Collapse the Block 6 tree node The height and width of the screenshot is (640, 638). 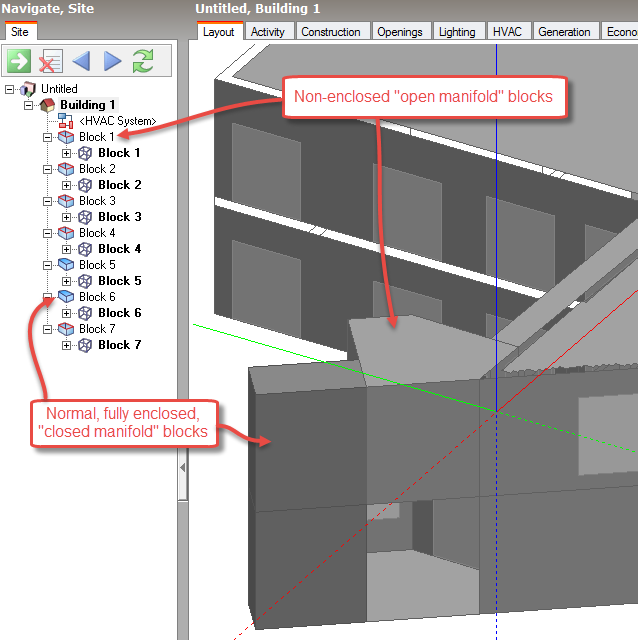(x=47, y=297)
